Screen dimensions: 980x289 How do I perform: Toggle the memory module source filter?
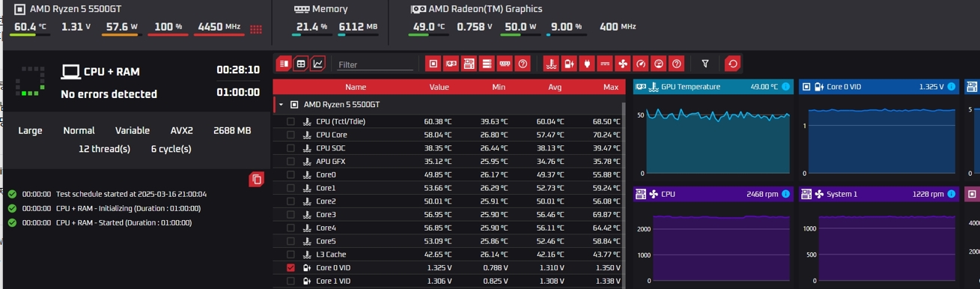click(x=505, y=64)
